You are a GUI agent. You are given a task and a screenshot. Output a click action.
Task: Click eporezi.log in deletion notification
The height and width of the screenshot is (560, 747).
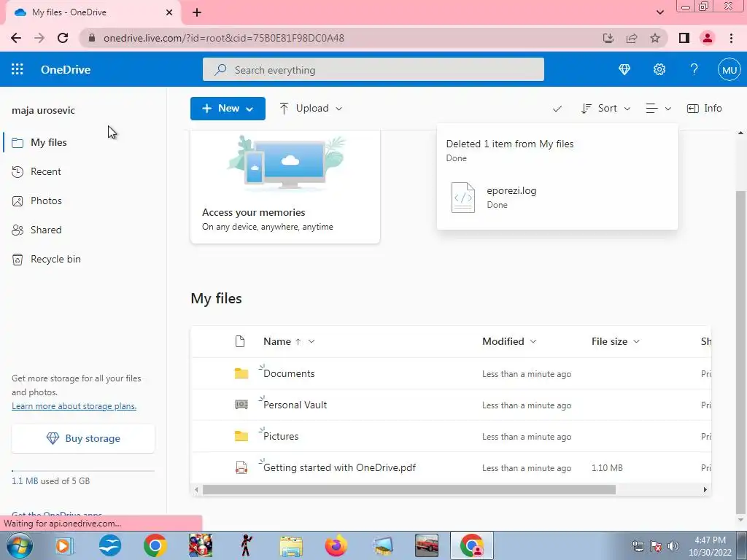point(511,190)
